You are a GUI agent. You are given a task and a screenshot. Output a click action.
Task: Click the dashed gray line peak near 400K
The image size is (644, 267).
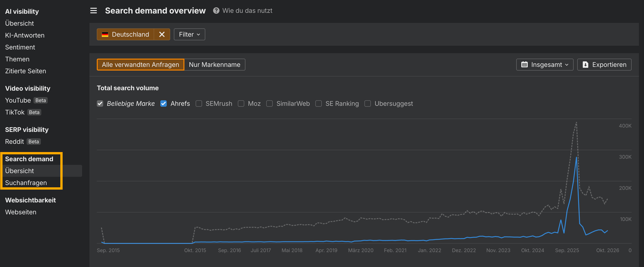tap(577, 123)
